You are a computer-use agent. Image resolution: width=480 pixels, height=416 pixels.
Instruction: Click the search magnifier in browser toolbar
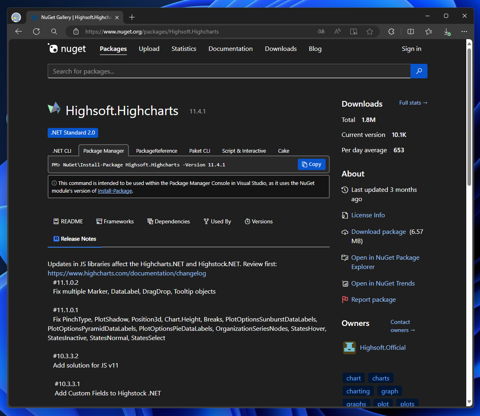(x=54, y=32)
